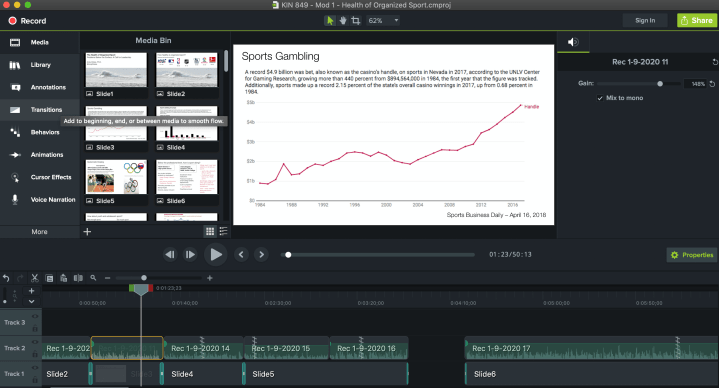Screen dimensions: 719x388
Task: Hide Track 2 with eye icon
Action: [x=35, y=342]
